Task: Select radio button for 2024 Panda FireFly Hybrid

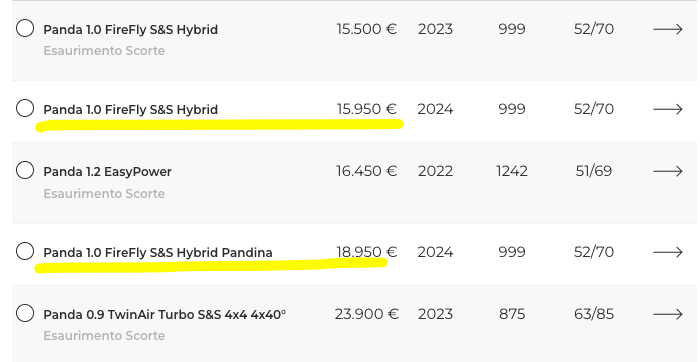Action: coord(25,108)
